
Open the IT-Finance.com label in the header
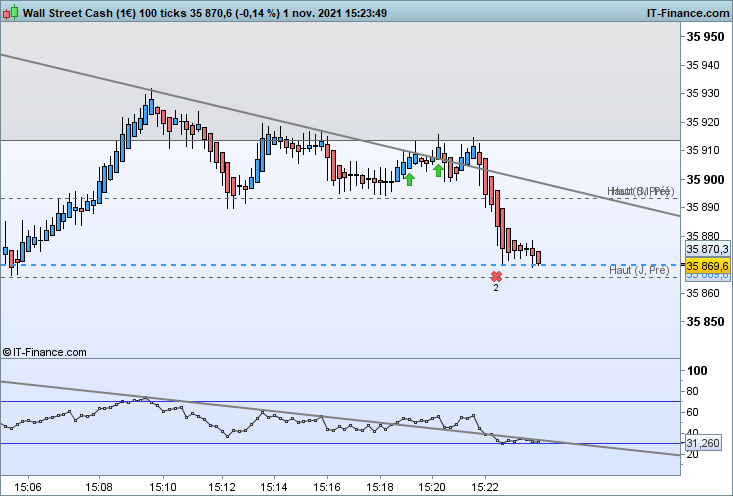(688, 13)
